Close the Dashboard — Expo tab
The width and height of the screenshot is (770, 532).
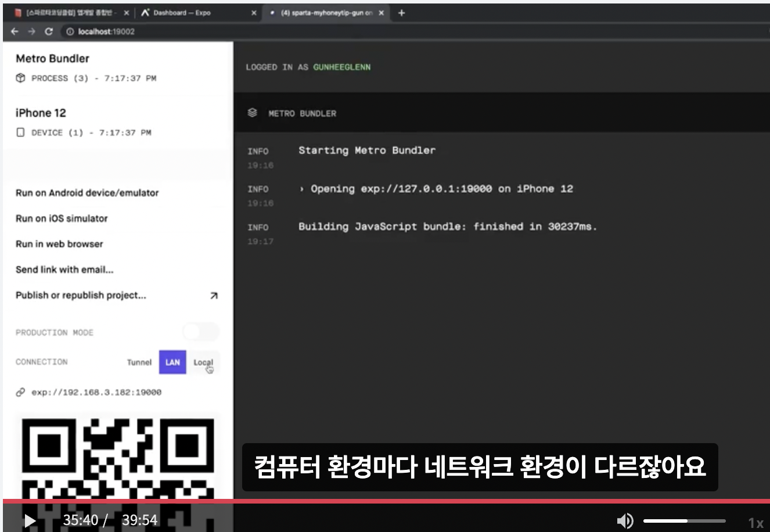tap(254, 13)
